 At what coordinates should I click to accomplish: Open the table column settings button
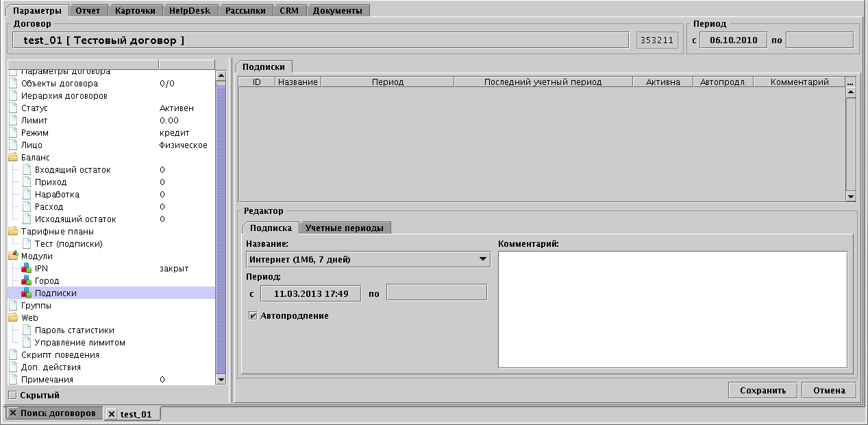[851, 82]
